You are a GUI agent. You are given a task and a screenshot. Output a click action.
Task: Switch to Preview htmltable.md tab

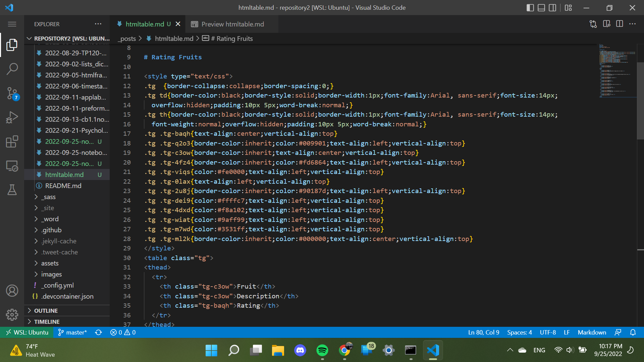pos(232,24)
